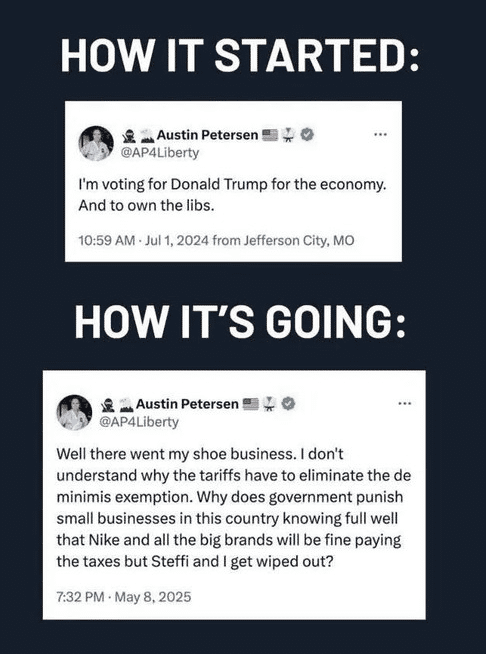This screenshot has width=486, height=654.
Task: Click the verified badge on the 2024 tweet
Action: (x=307, y=135)
